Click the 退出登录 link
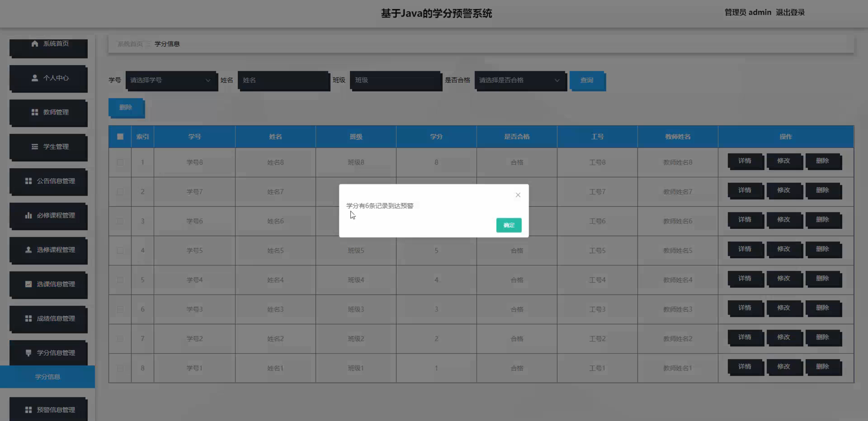Viewport: 868px width, 421px height. (x=790, y=13)
